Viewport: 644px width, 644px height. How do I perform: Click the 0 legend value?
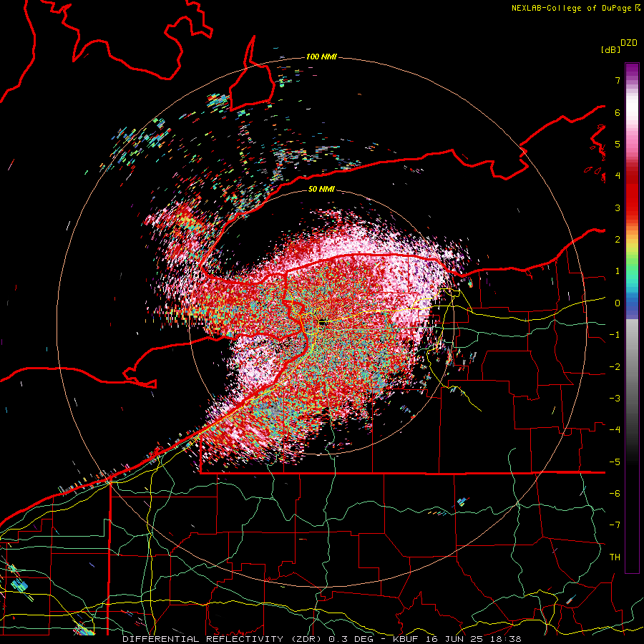(x=618, y=303)
